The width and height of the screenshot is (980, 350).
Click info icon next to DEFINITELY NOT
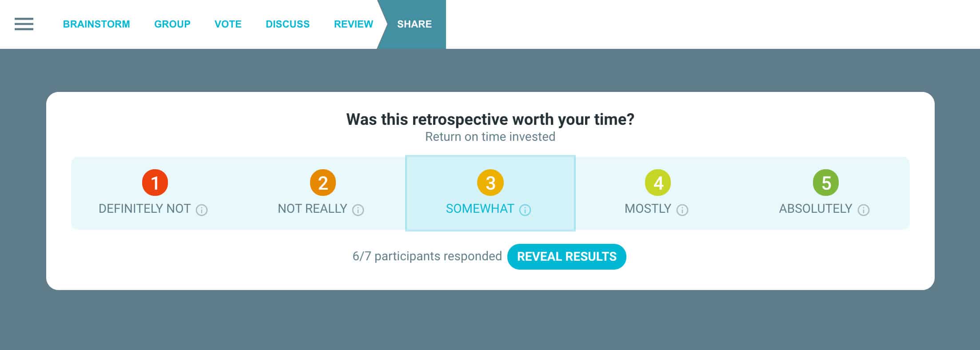[202, 210]
